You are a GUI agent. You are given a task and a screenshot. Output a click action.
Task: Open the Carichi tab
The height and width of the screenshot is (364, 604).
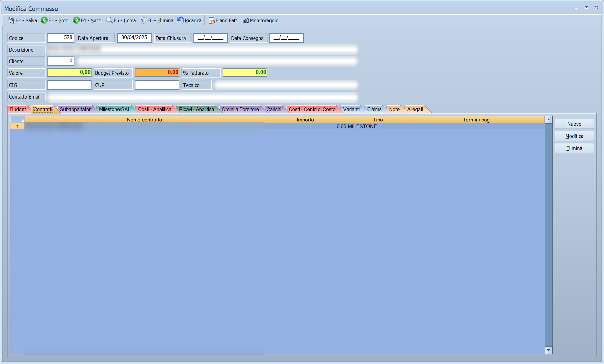[274, 109]
